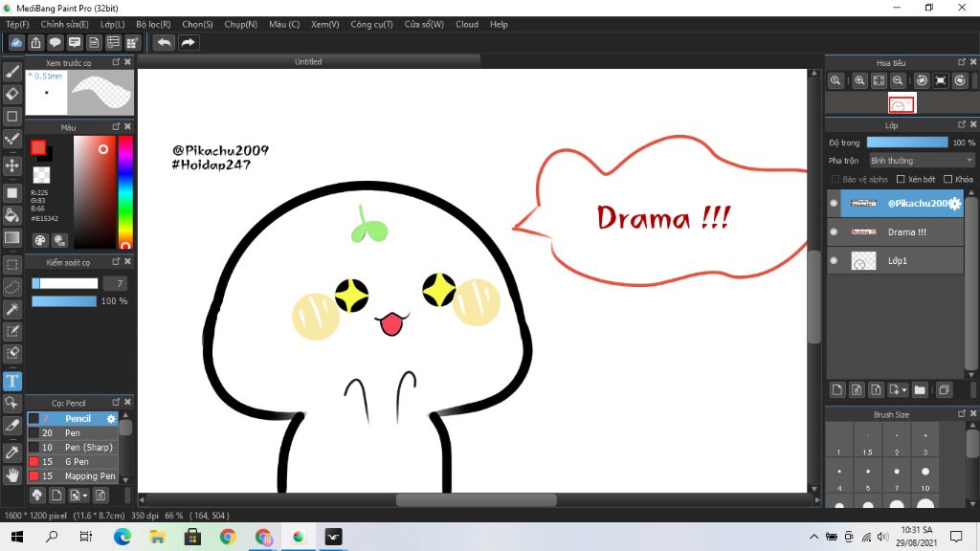Select the Text tool
The width and height of the screenshot is (980, 551).
[x=11, y=381]
